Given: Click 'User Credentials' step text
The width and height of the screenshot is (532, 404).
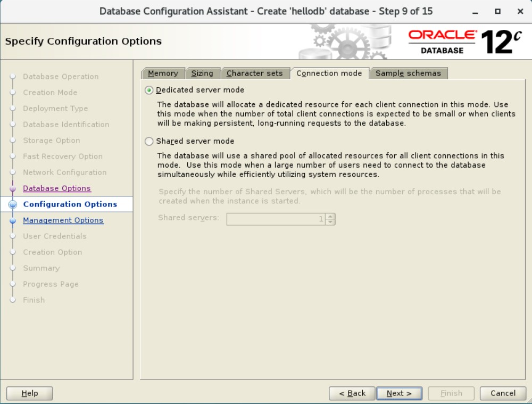Looking at the screenshot, I should point(55,236).
